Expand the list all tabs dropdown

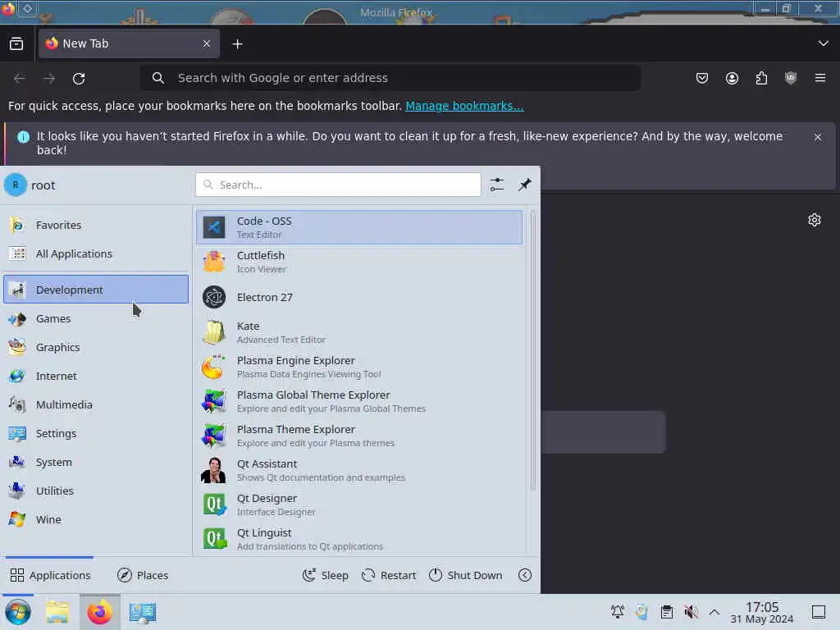click(824, 43)
